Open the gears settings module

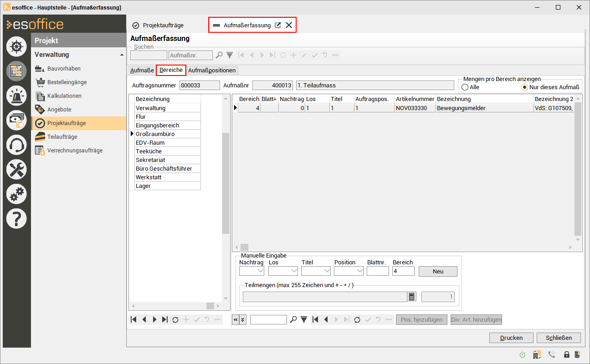click(16, 194)
